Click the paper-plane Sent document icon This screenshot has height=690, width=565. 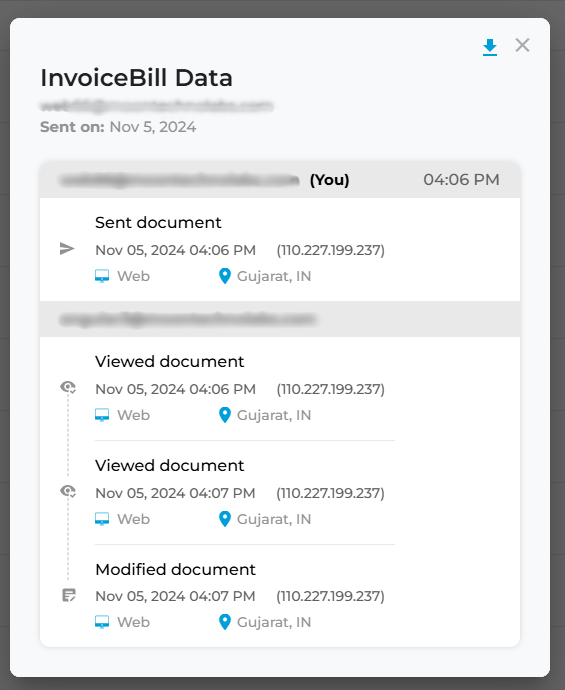pyautogui.click(x=67, y=249)
